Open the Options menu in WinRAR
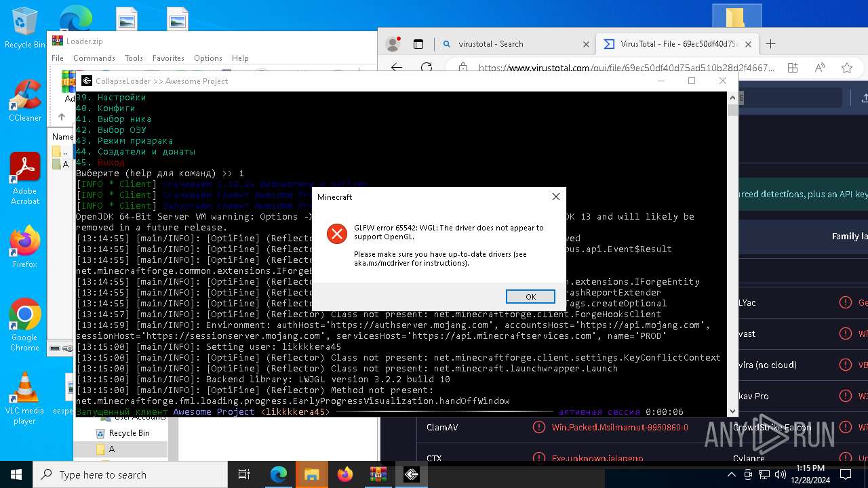868x488 pixels. tap(208, 58)
